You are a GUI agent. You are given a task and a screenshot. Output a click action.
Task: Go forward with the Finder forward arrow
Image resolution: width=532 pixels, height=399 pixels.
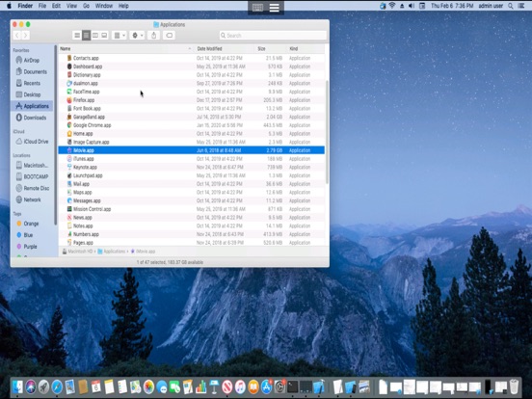coord(25,36)
